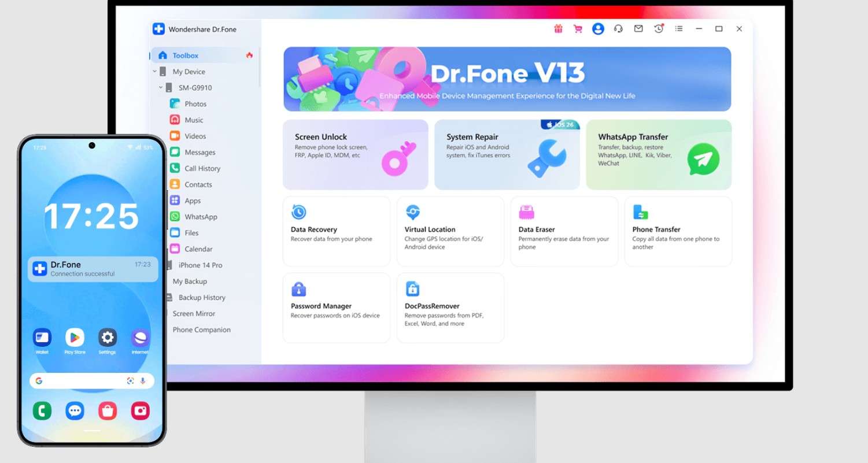Launch the Virtual Location tool
The image size is (868, 463).
click(450, 231)
